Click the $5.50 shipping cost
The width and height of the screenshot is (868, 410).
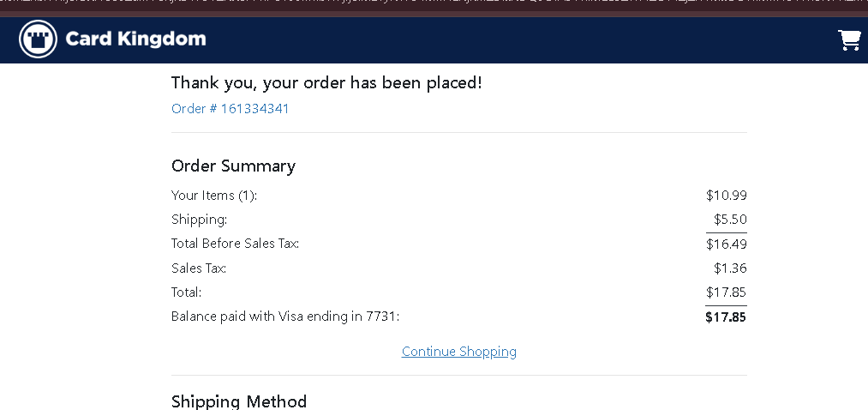coord(730,220)
